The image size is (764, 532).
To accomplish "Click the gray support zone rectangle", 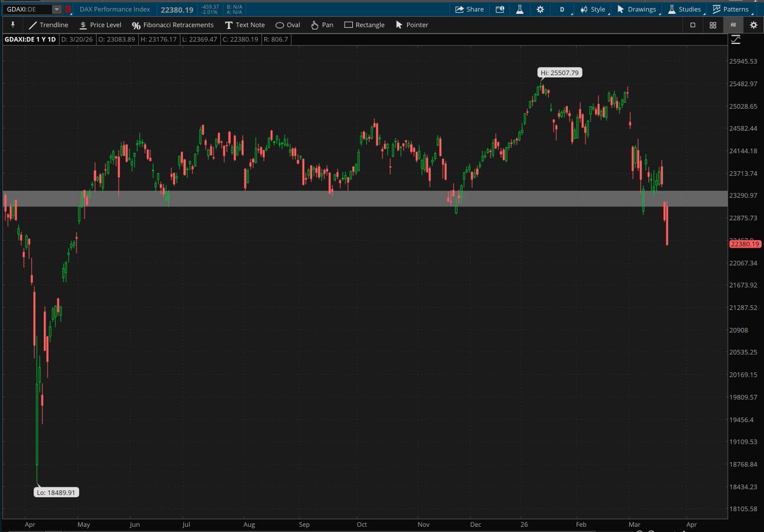I will point(365,199).
